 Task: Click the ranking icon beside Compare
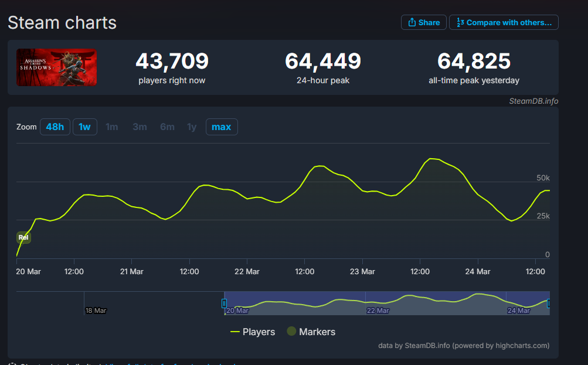point(460,22)
